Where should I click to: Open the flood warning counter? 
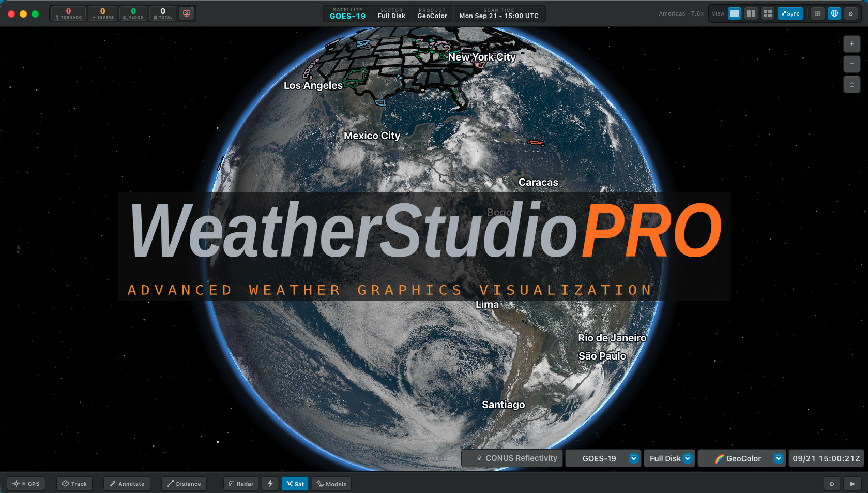(x=133, y=13)
